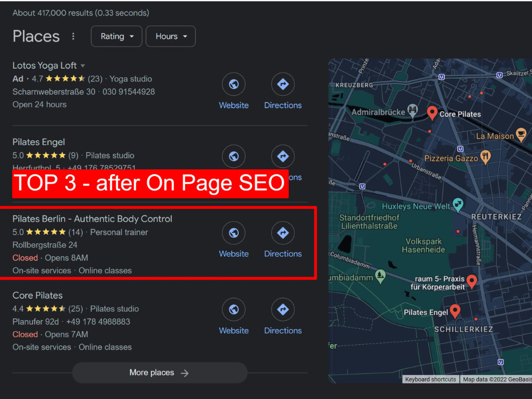Select the raum 5- Praxis map pin

coord(472,281)
